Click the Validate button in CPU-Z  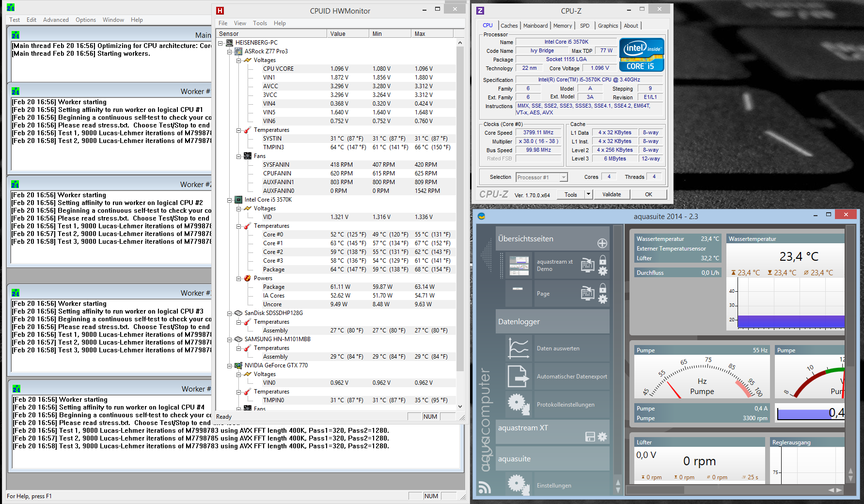612,194
